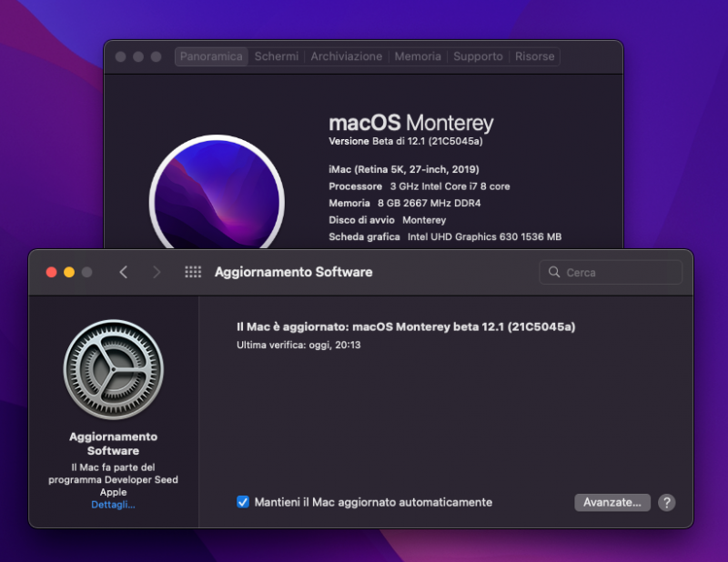Open the Archiviazione tab
Image resolution: width=728 pixels, height=562 pixels.
coord(347,56)
